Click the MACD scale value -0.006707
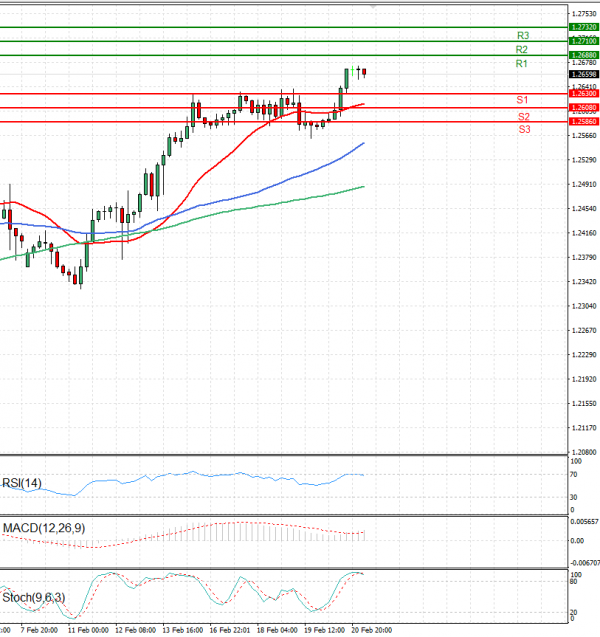 585,563
